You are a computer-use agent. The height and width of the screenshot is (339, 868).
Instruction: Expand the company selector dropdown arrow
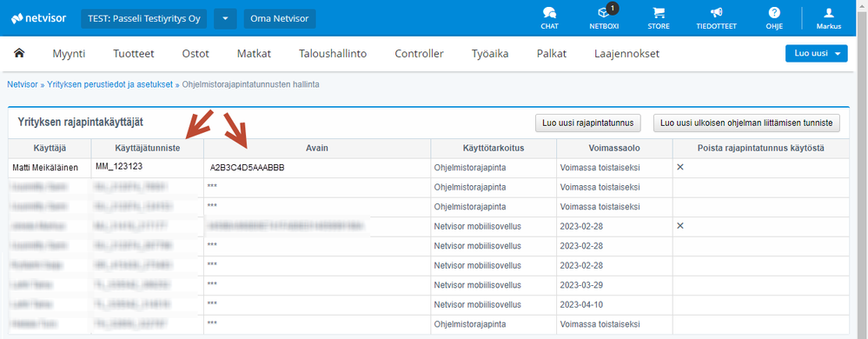pos(225,18)
